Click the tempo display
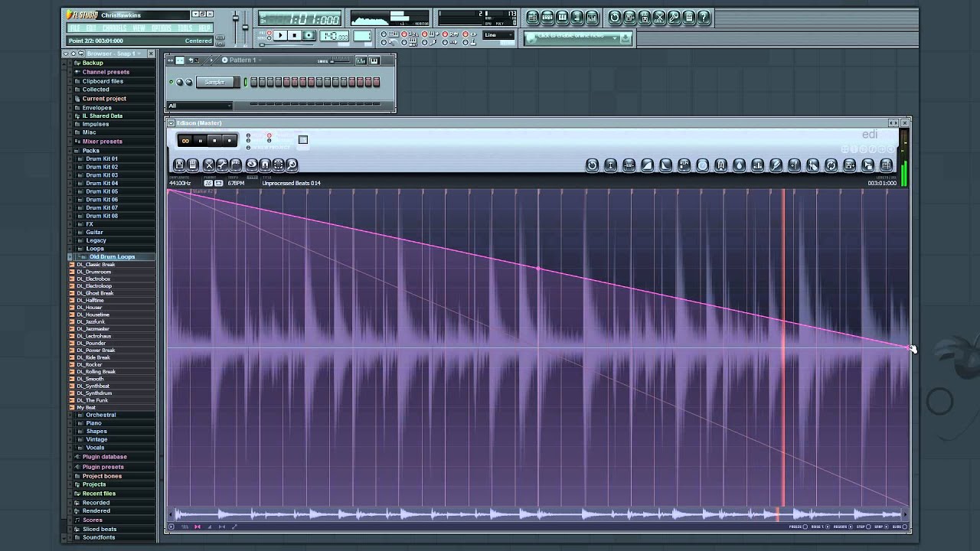 (334, 36)
